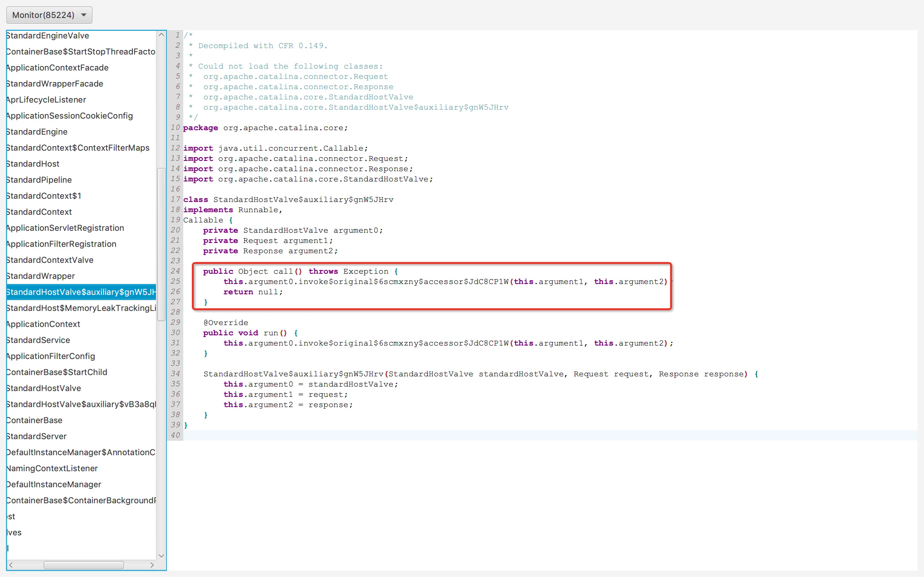Pick StandardWrapper from the class list
The image size is (924, 577).
click(40, 276)
